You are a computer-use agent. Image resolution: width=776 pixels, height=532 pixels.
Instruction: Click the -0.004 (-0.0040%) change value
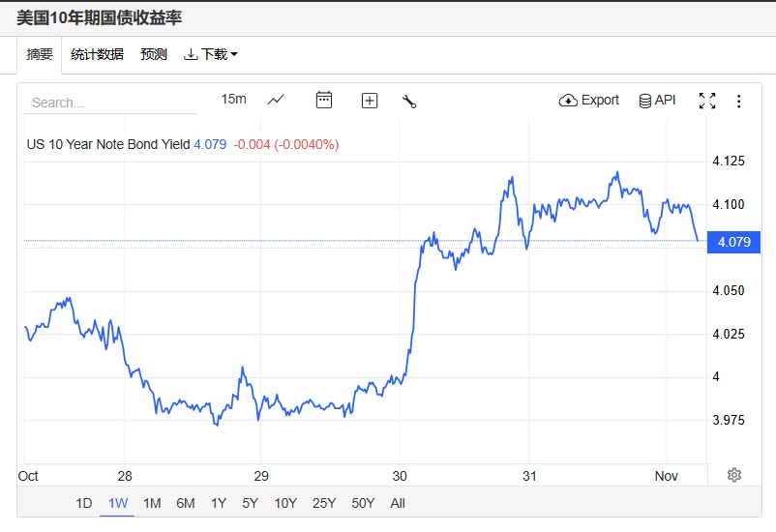tap(286, 144)
